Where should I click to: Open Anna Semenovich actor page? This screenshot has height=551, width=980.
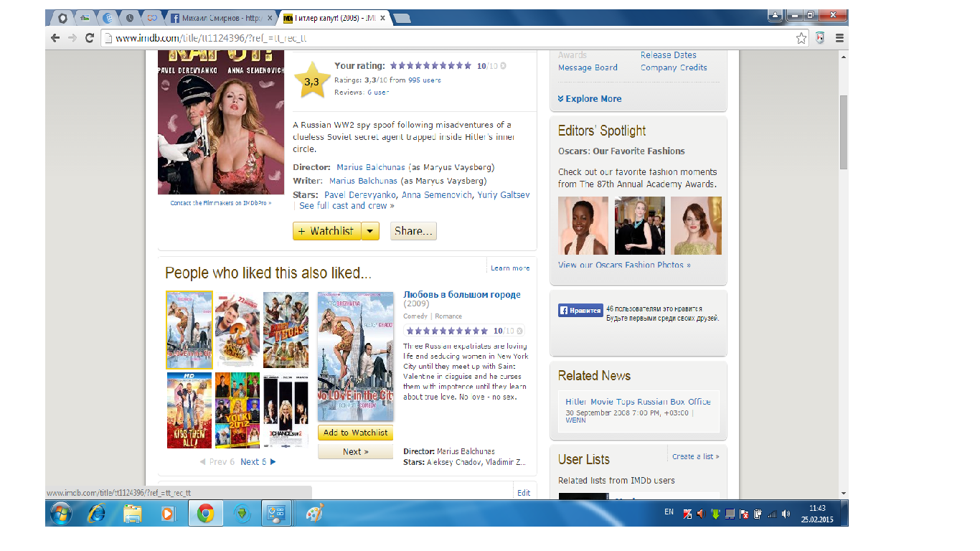pyautogui.click(x=437, y=195)
